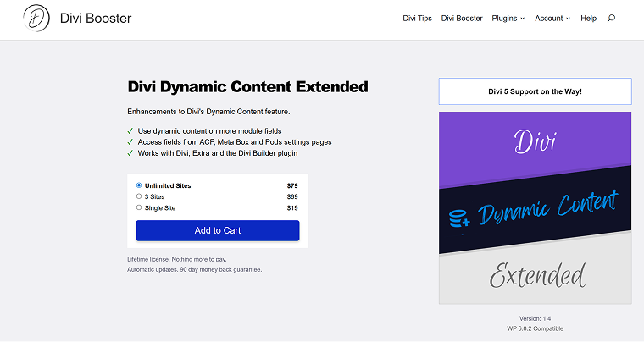Click the Divi 5 Support on the Way banner
644x342 pixels.
(x=536, y=91)
